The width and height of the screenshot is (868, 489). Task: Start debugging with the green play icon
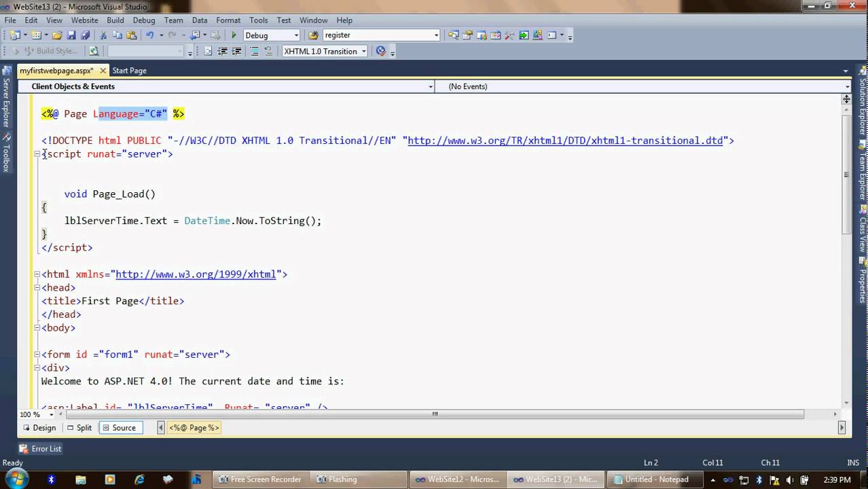[234, 35]
